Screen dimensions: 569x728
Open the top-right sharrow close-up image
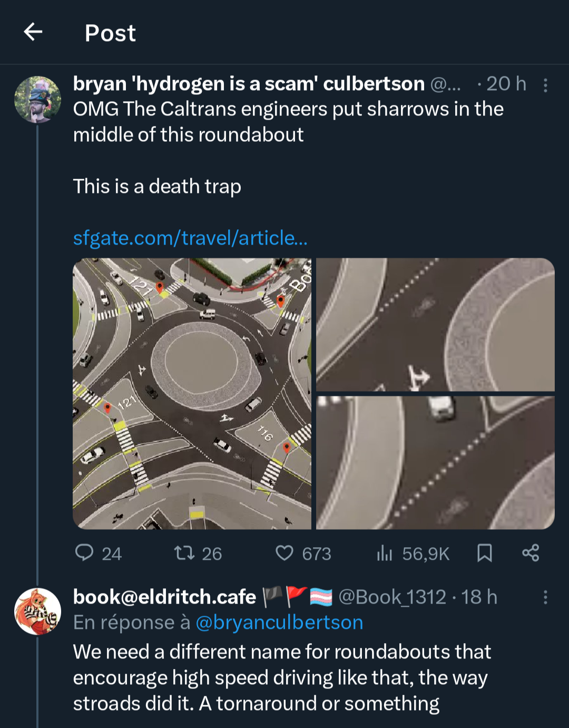tap(435, 324)
